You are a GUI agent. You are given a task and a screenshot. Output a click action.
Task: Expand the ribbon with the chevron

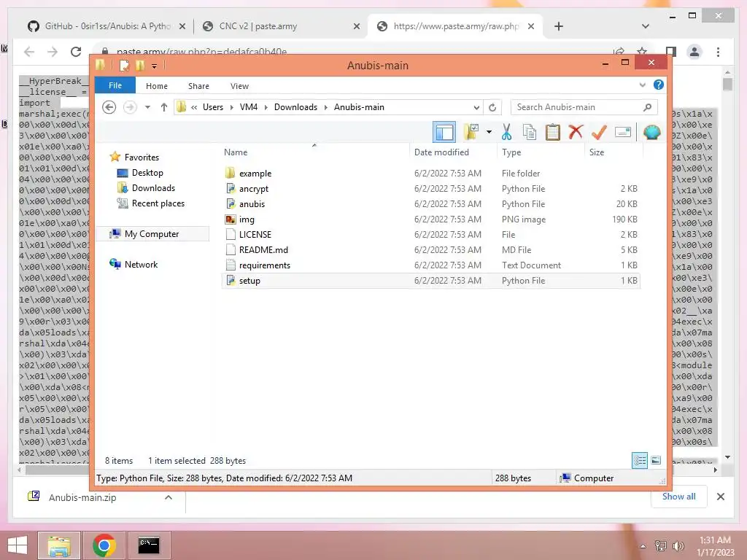642,85
